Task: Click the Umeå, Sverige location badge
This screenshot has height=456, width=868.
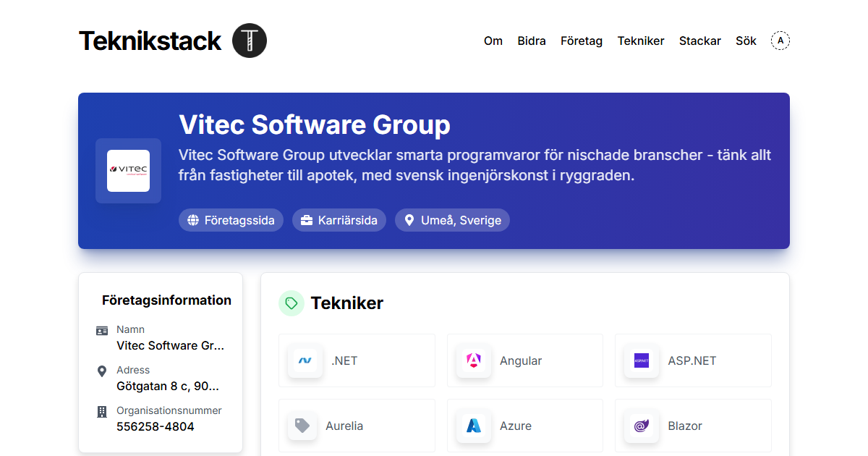Action: tap(452, 220)
